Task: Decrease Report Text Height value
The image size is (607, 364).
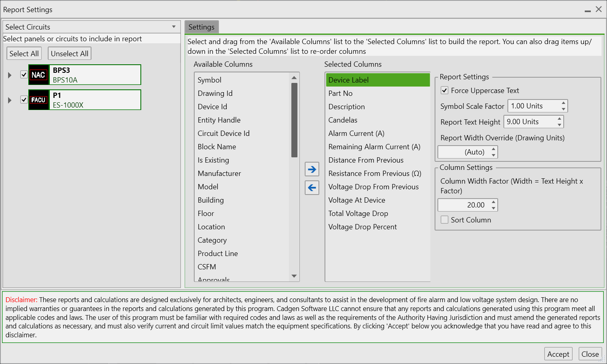Action: pyautogui.click(x=559, y=125)
